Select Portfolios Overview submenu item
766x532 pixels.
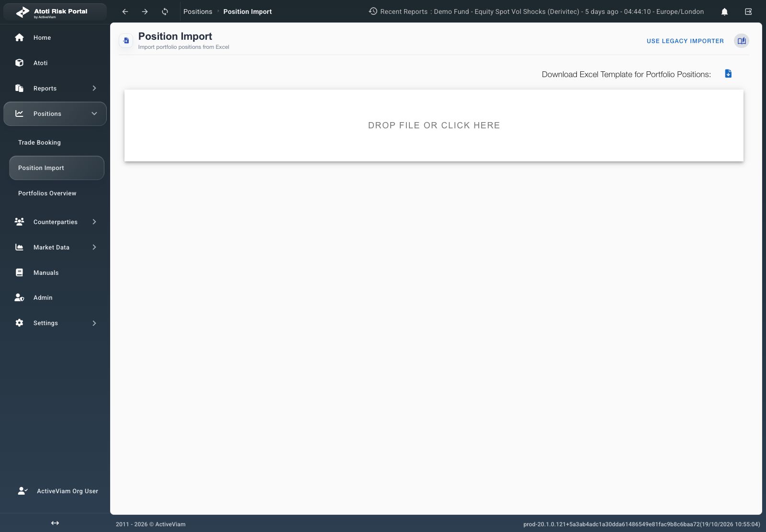click(x=56, y=193)
